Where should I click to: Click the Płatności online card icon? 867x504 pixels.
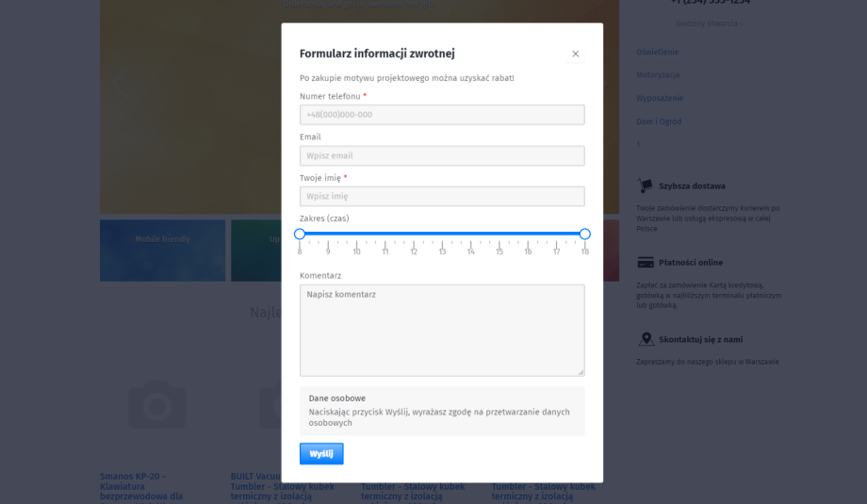(x=646, y=263)
